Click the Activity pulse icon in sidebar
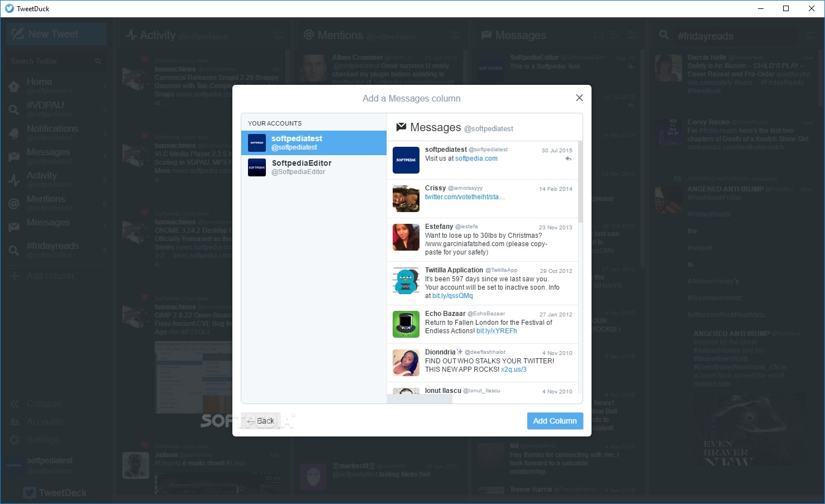This screenshot has height=504, width=825. click(14, 180)
